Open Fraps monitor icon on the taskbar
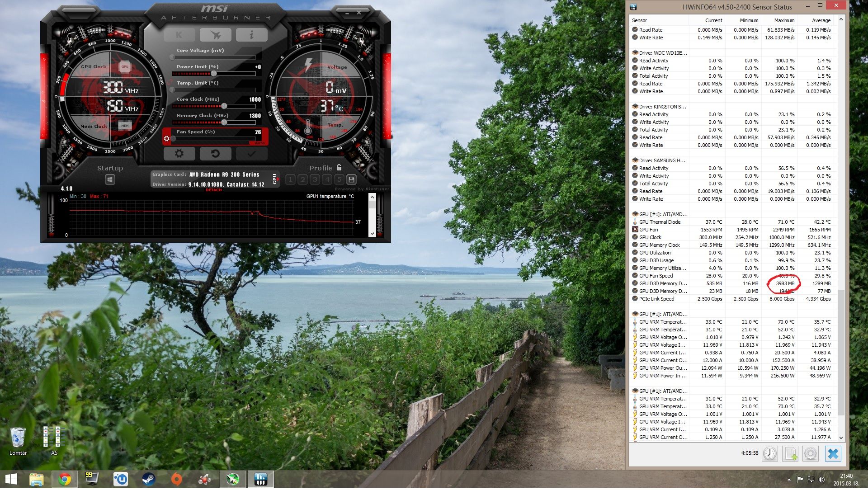 [x=92, y=479]
